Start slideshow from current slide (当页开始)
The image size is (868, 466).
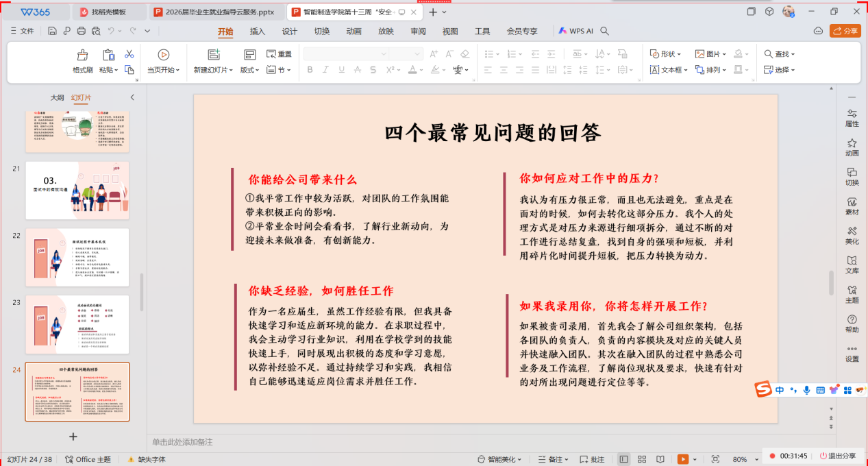coord(163,56)
